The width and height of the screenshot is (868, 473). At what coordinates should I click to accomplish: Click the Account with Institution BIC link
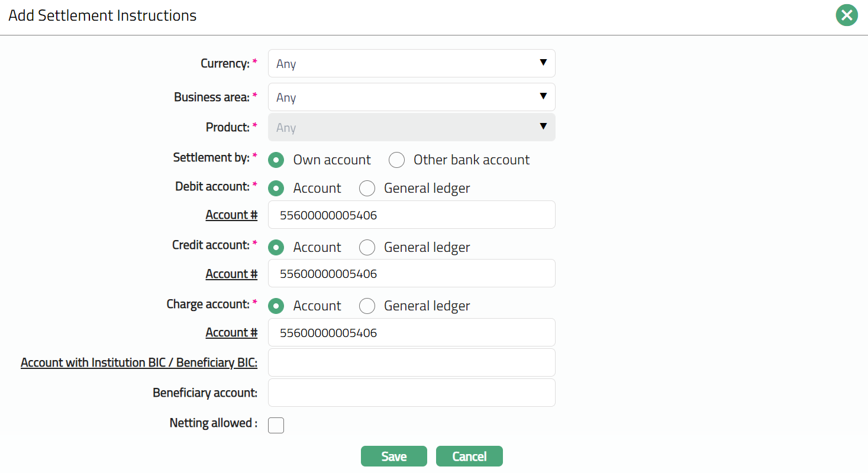(139, 362)
